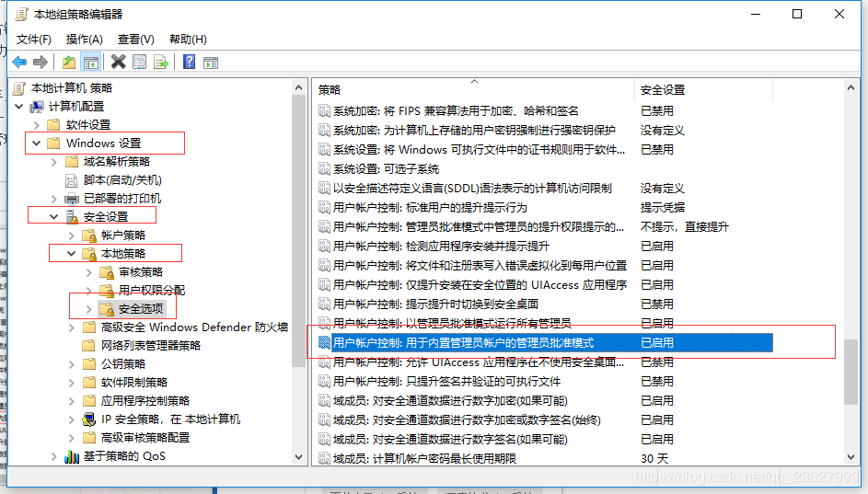This screenshot has width=868, height=494.
Task: Click the 帐户策略 folder icon
Action: click(89, 236)
